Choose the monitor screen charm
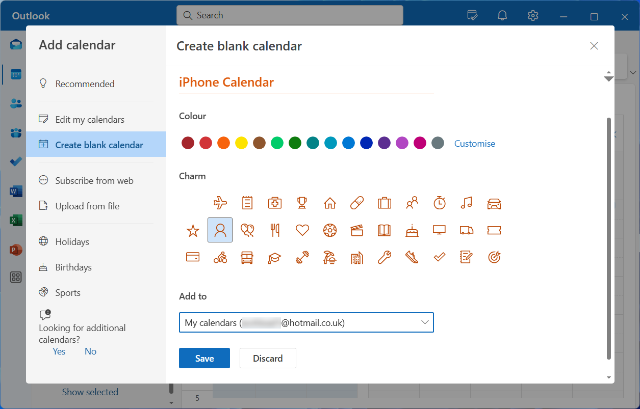640x409 pixels. 439,230
